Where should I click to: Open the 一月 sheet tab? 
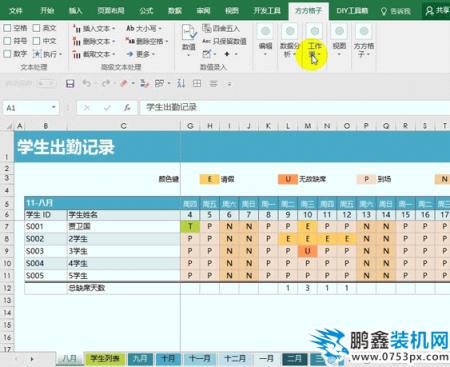266,359
